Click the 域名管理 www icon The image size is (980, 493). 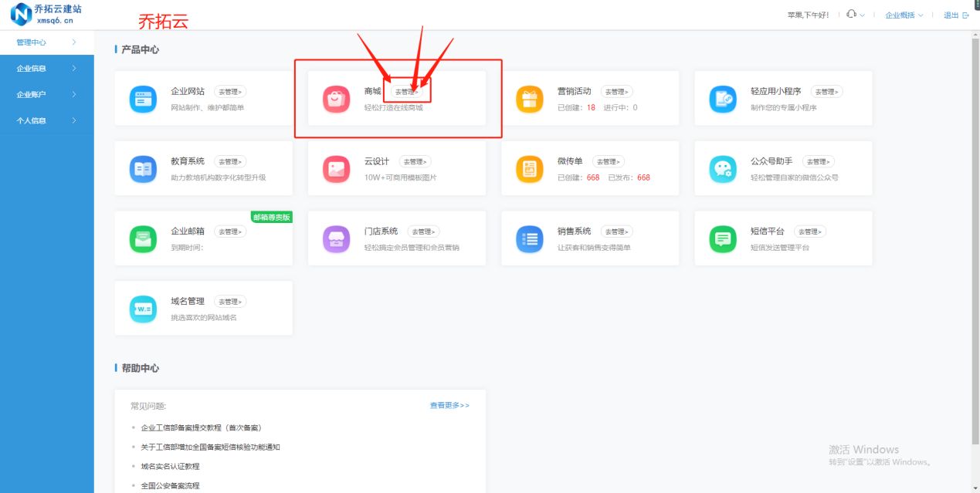click(142, 308)
